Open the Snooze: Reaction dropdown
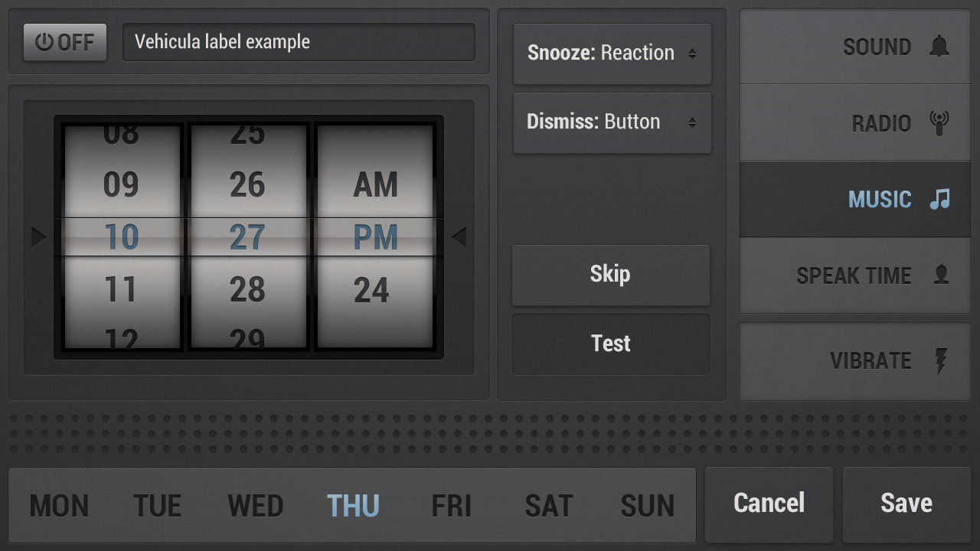The image size is (980, 551). (x=612, y=54)
